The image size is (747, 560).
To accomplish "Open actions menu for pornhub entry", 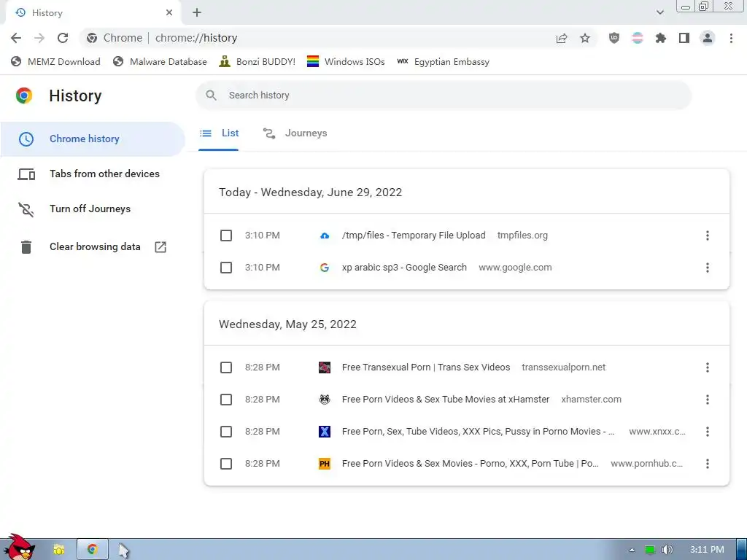I will pyautogui.click(x=708, y=464).
